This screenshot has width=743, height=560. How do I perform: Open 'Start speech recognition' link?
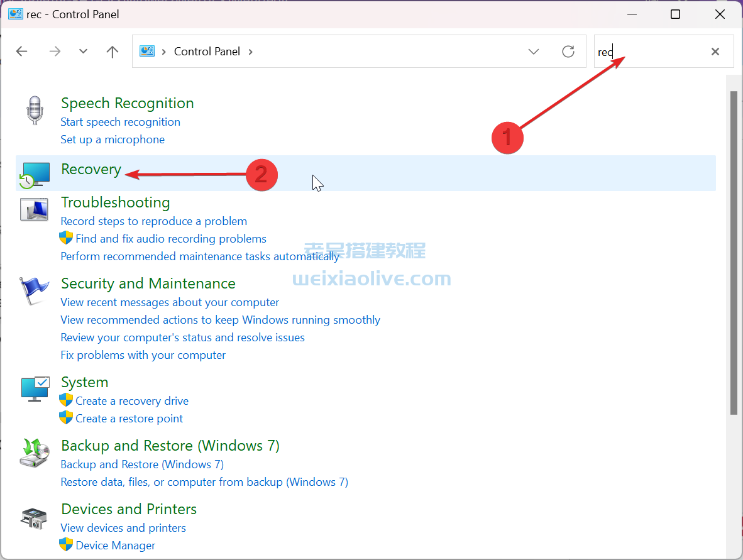point(120,122)
